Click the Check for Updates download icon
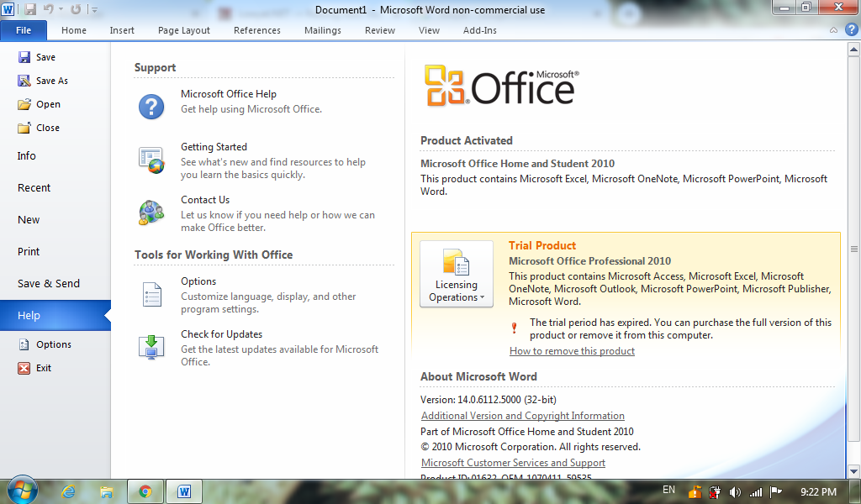The image size is (861, 504). (151, 347)
